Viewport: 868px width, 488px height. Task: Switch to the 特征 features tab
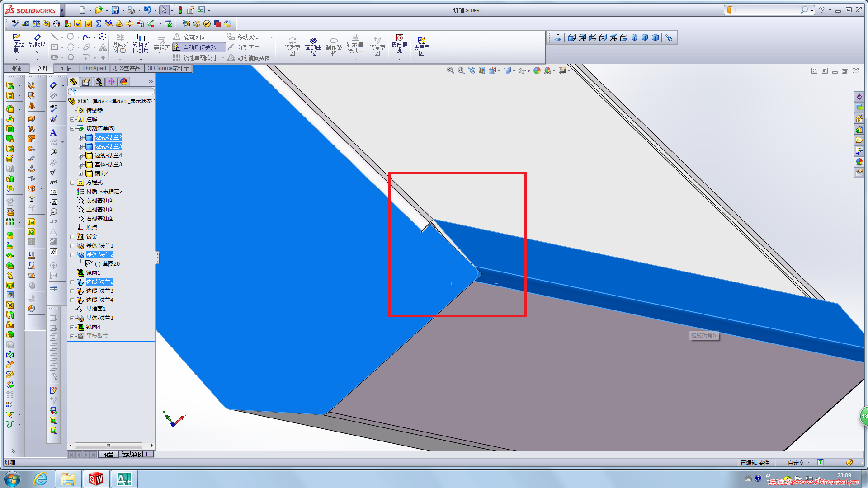click(16, 68)
